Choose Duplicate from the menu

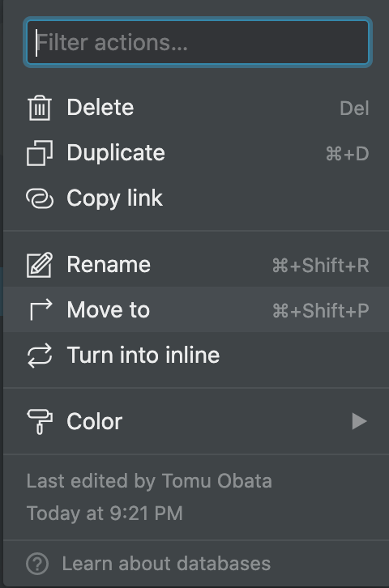pyautogui.click(x=196, y=153)
